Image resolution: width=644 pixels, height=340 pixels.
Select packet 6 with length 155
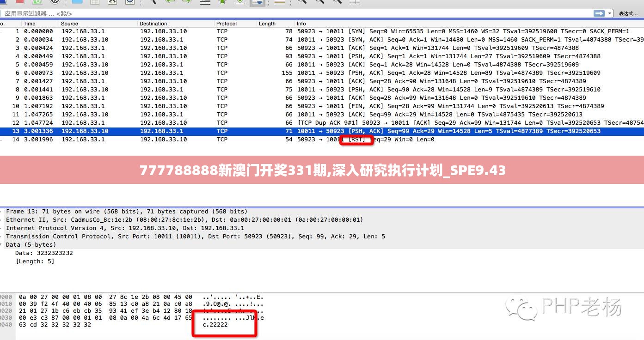322,73
